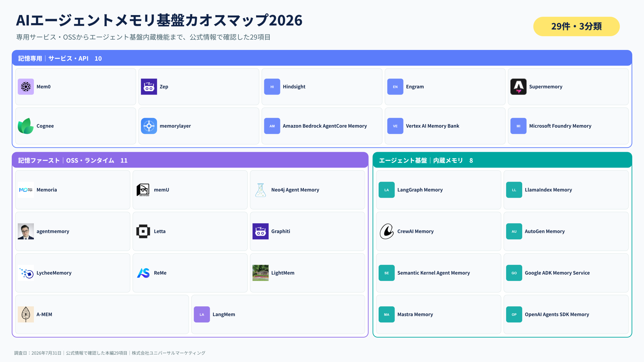The height and width of the screenshot is (362, 644).
Task: Click the Mem0 logo icon
Action: click(26, 87)
